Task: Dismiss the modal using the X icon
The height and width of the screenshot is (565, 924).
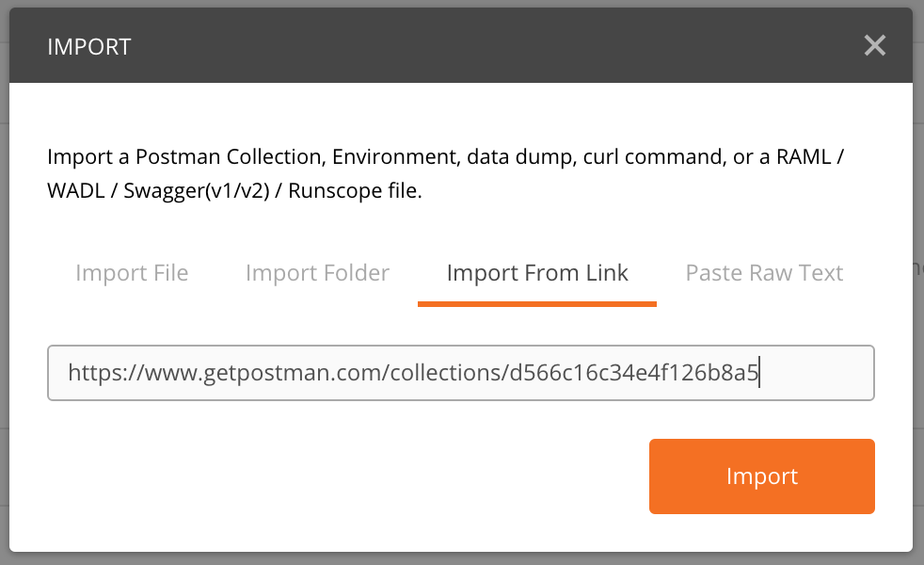Action: click(x=875, y=45)
